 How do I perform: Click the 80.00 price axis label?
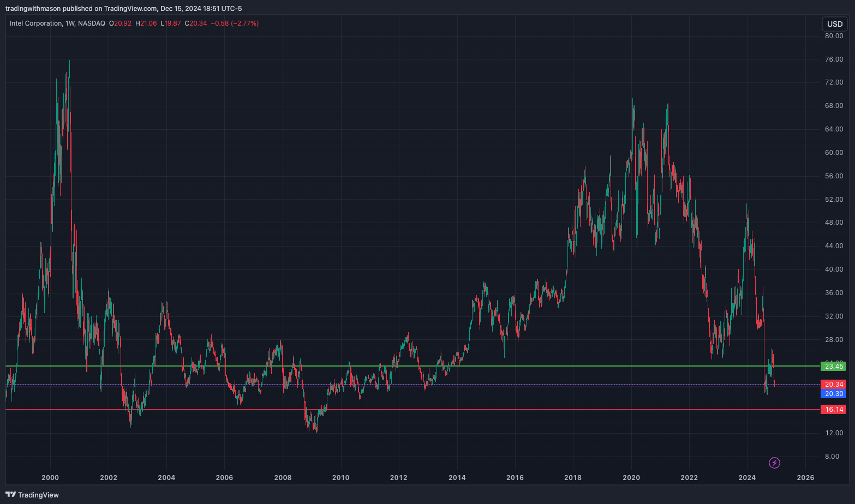(x=834, y=36)
